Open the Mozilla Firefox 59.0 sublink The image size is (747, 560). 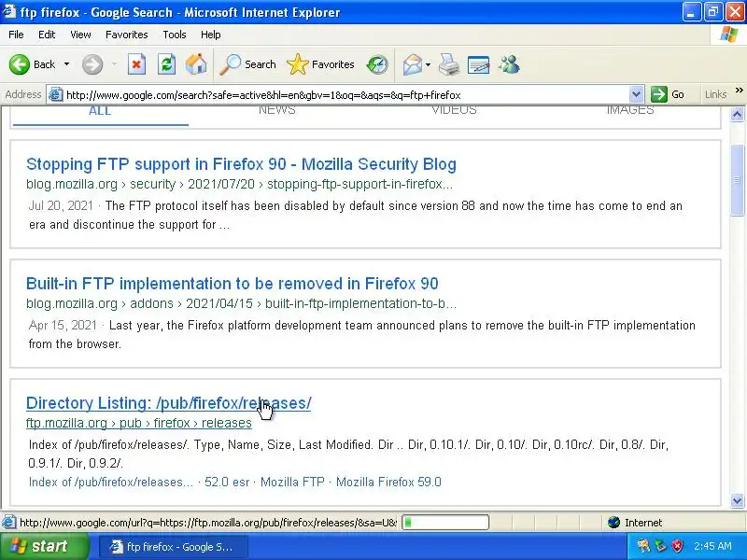388,482
